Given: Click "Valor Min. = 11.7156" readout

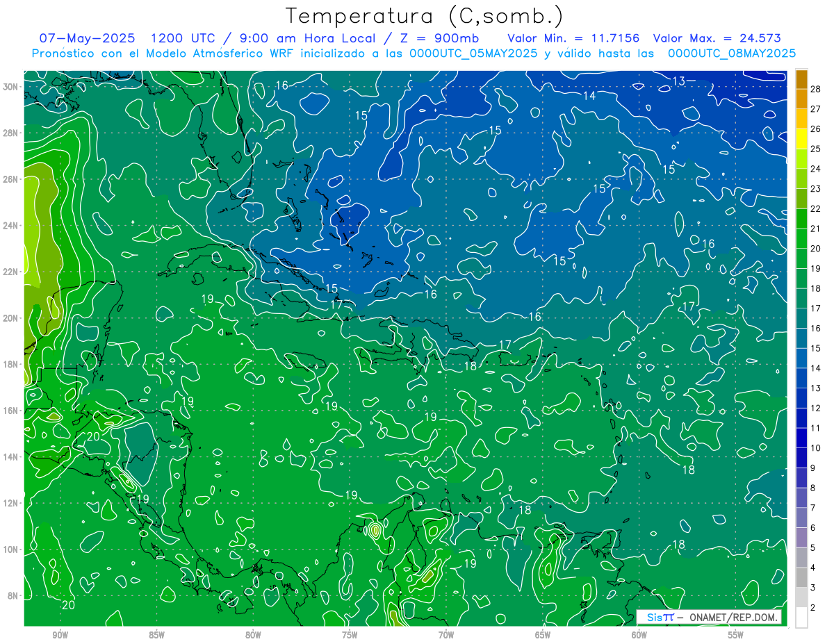Looking at the screenshot, I should click(x=573, y=38).
